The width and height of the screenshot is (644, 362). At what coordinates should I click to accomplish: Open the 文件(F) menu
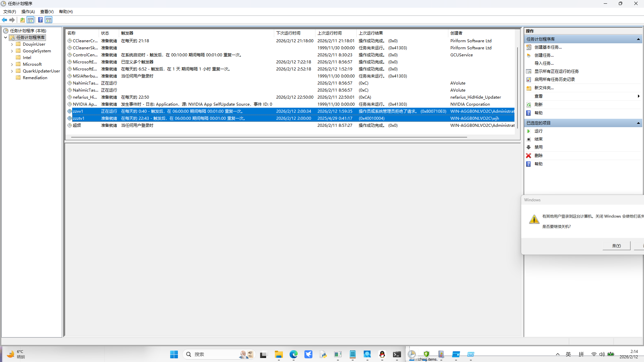[10, 12]
